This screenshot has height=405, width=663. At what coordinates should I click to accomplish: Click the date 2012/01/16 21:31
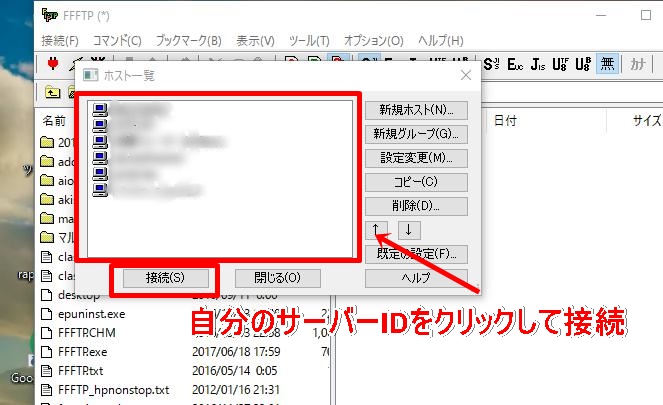point(236,390)
